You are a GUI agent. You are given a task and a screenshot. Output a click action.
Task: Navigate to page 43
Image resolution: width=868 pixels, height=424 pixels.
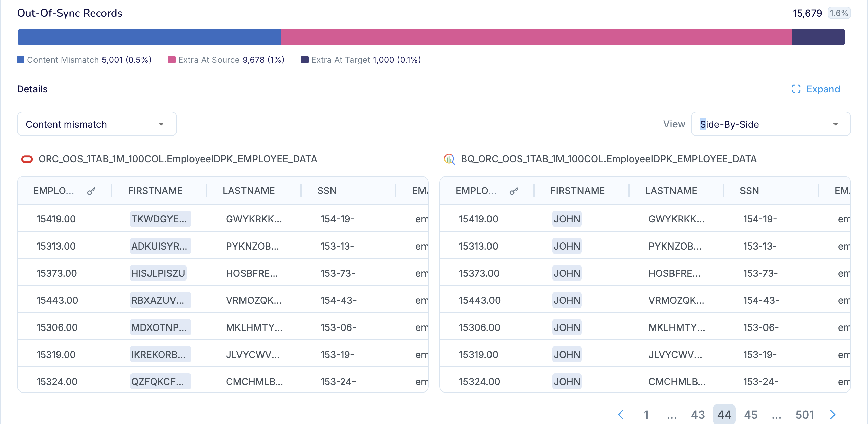coord(698,414)
